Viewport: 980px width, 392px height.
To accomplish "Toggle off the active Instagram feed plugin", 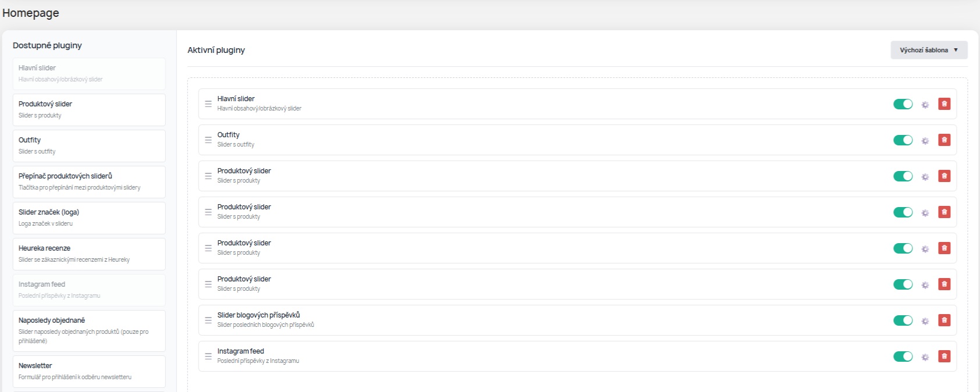I will pos(903,357).
